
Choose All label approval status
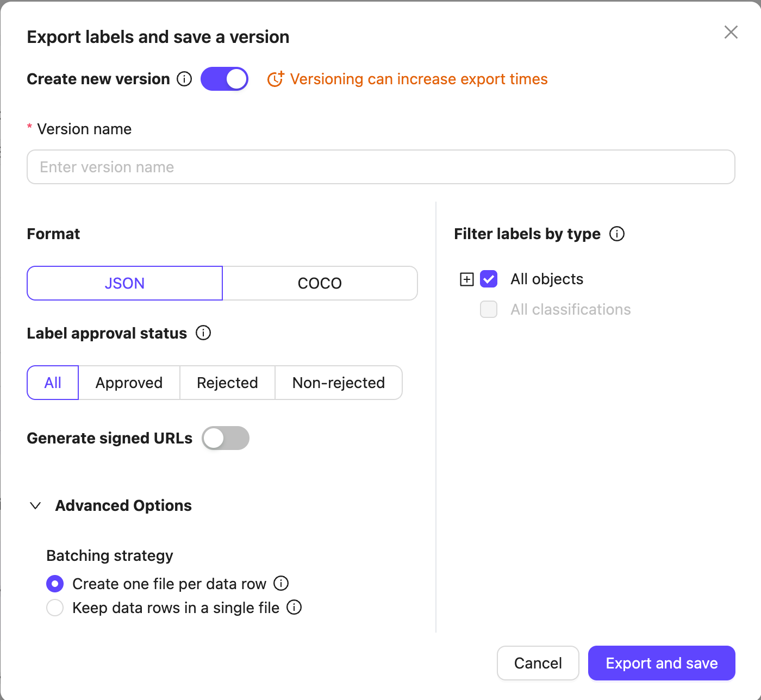[x=53, y=383]
